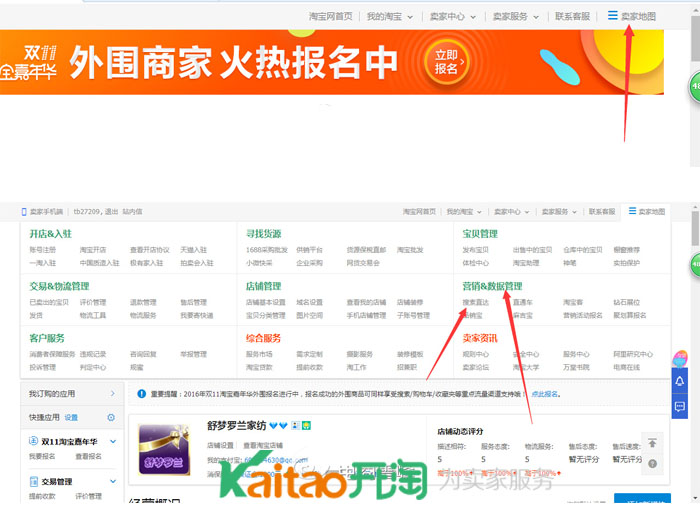Open 联系客服 above the orange banner
This screenshot has width=700, height=516.
pos(572,17)
